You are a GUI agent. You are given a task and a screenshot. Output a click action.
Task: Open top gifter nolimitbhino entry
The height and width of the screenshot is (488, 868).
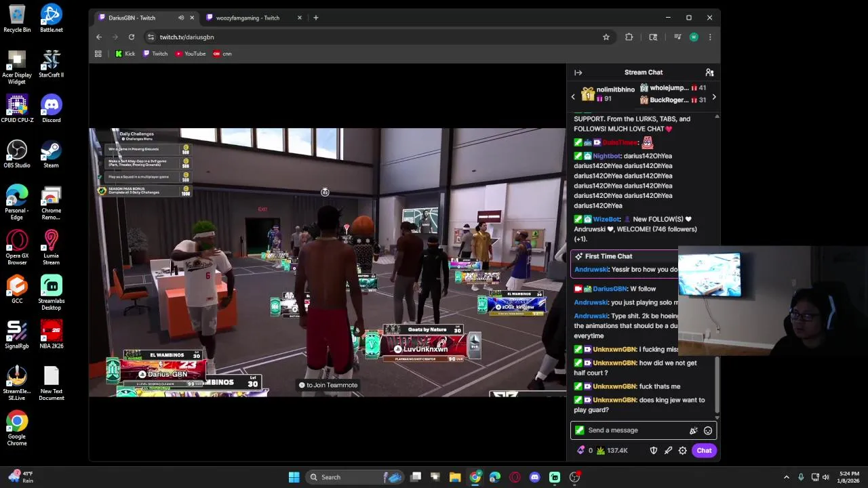[x=608, y=94]
